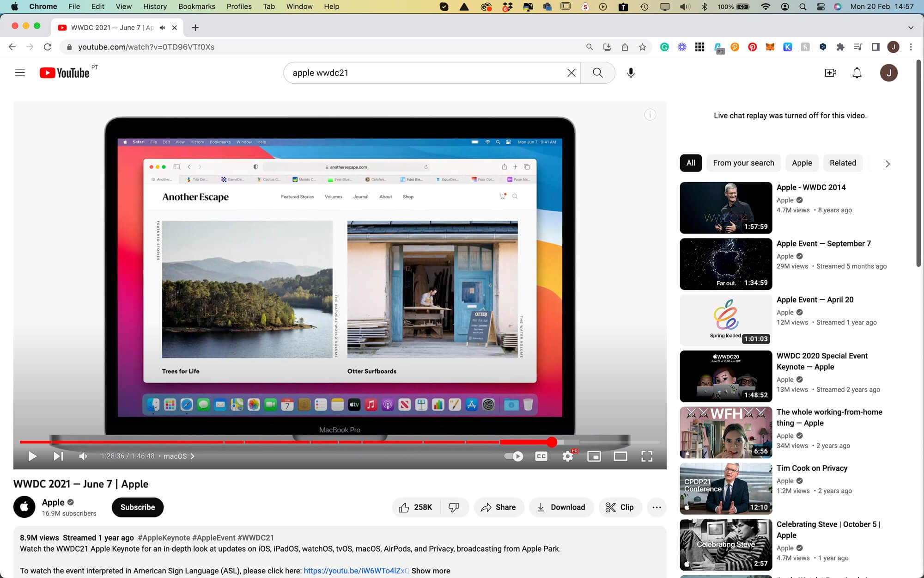Skip to the next video

pyautogui.click(x=58, y=456)
